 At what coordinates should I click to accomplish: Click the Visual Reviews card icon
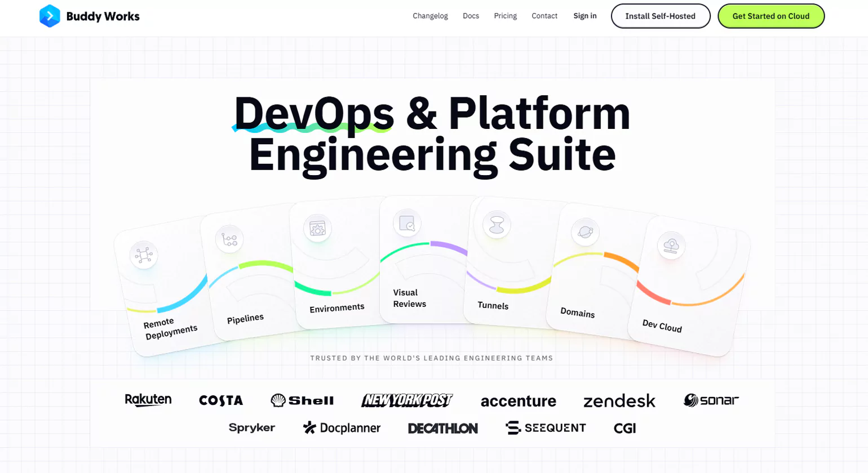(x=407, y=223)
